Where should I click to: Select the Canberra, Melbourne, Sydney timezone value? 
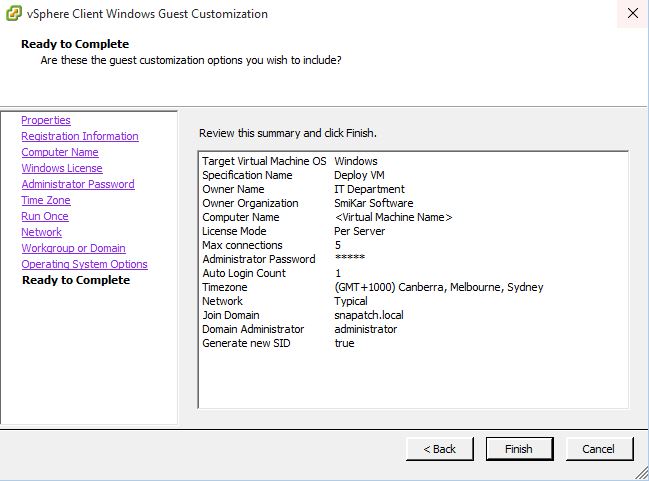439,287
